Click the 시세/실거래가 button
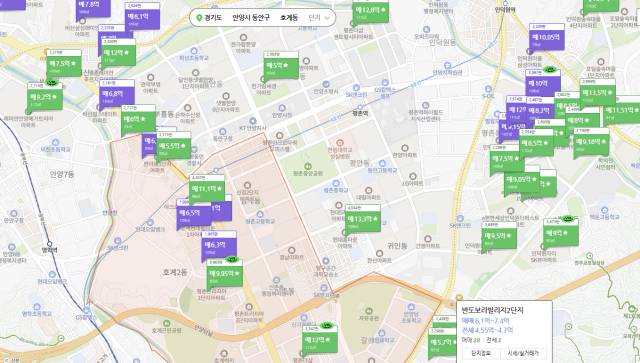 tap(522, 354)
